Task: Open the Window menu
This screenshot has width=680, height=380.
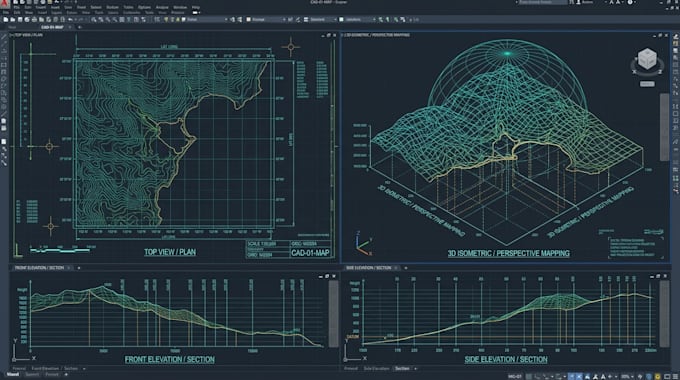Action: tap(180, 7)
